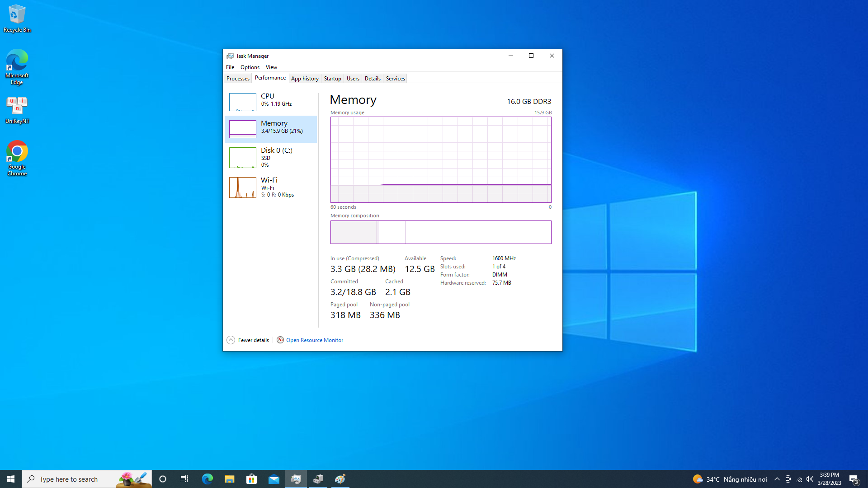Toggle the sound/volume icon in taskbar
The width and height of the screenshot is (868, 488).
810,479
